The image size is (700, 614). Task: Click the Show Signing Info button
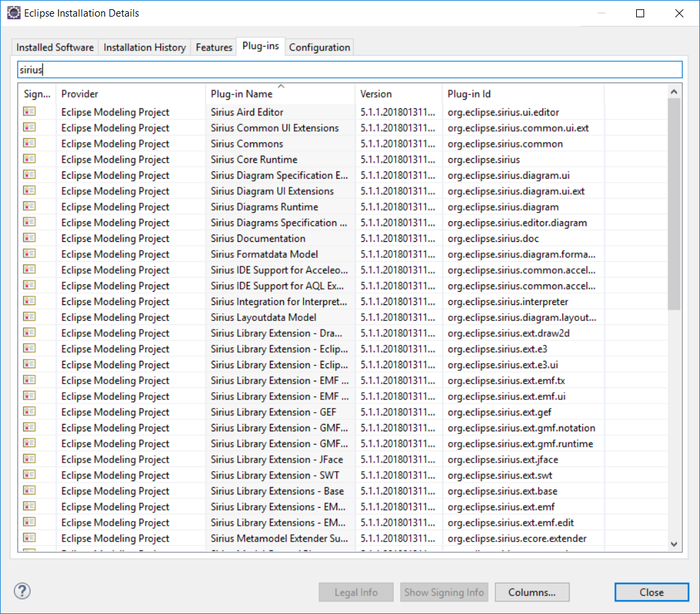[444, 592]
